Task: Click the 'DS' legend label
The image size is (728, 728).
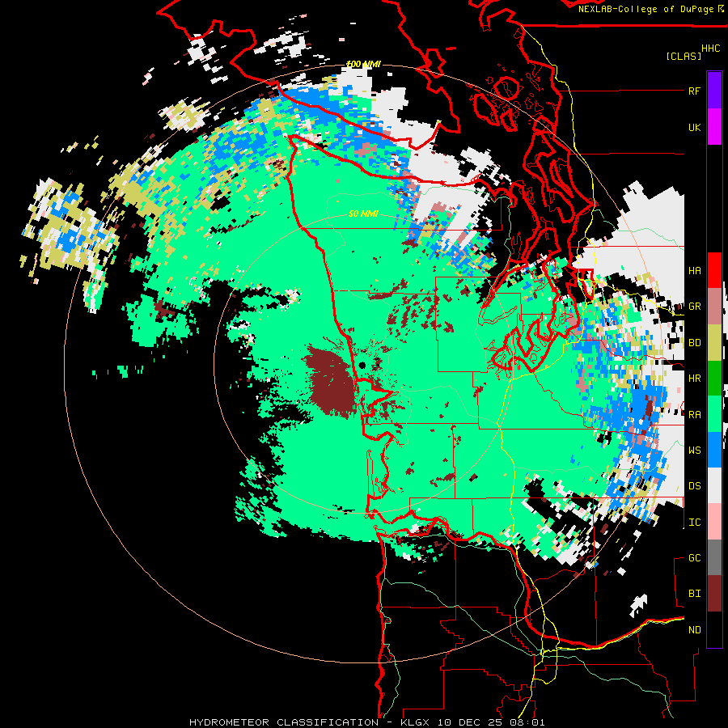Action: [694, 486]
